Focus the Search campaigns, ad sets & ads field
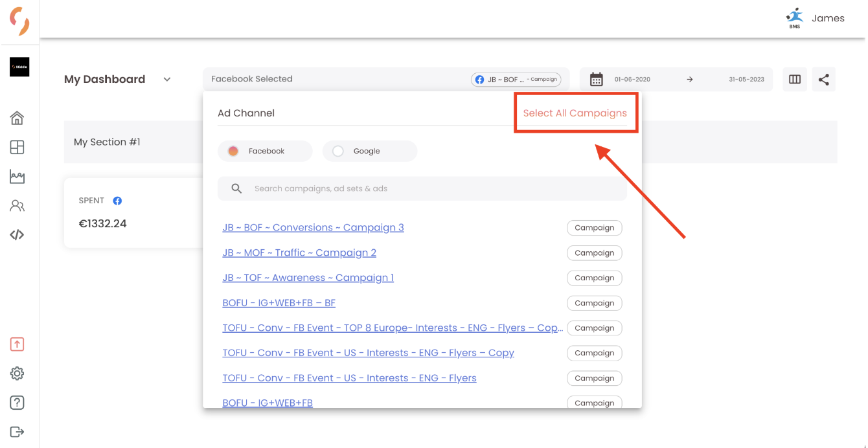This screenshot has width=868, height=448. point(422,188)
